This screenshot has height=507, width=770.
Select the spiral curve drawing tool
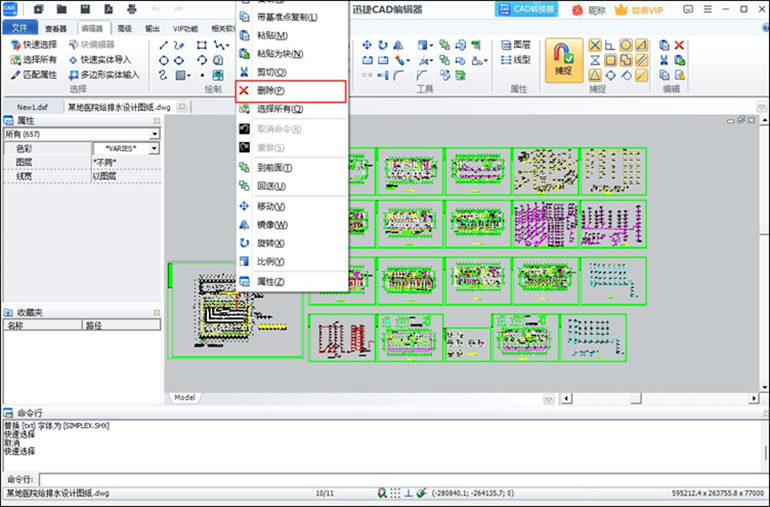pyautogui.click(x=164, y=75)
